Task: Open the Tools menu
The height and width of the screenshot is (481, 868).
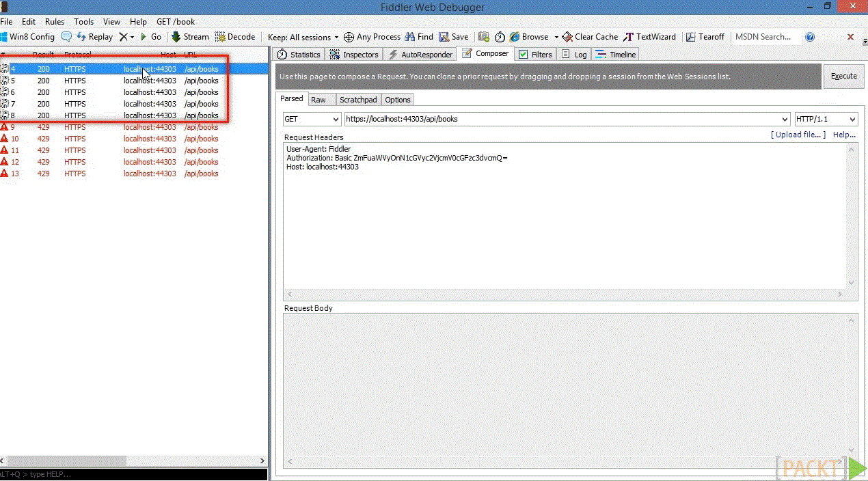Action: (x=84, y=22)
